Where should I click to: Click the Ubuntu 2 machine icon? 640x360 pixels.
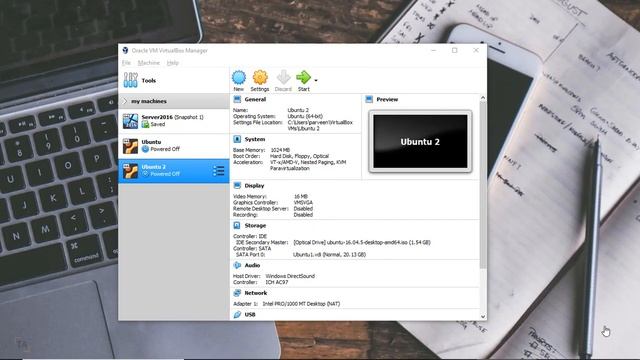[x=131, y=171]
